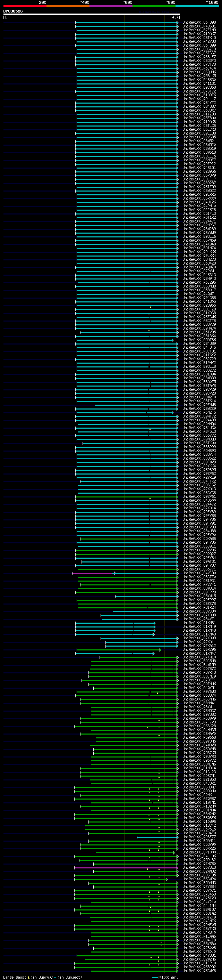
Task: Click the green ~80% identity legend segment
Action: click(x=154, y=6)
